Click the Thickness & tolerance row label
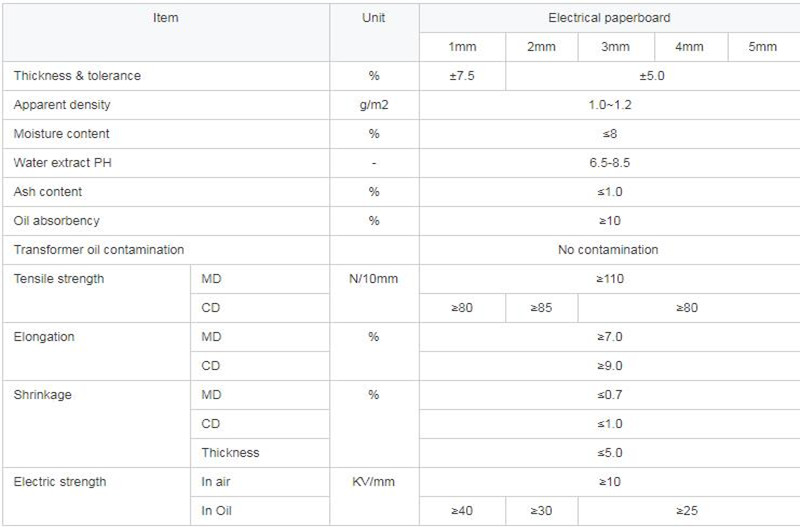The width and height of the screenshot is (800, 527). coord(77,76)
